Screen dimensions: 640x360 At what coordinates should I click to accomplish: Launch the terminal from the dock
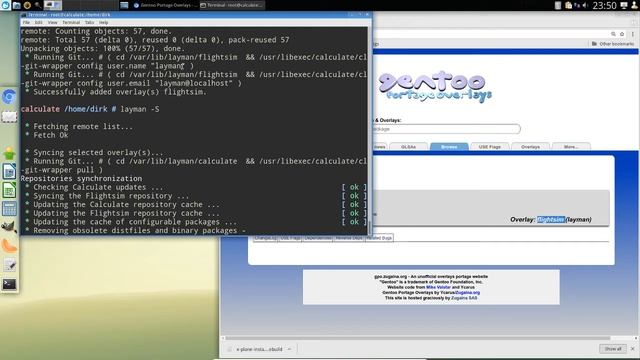9,284
